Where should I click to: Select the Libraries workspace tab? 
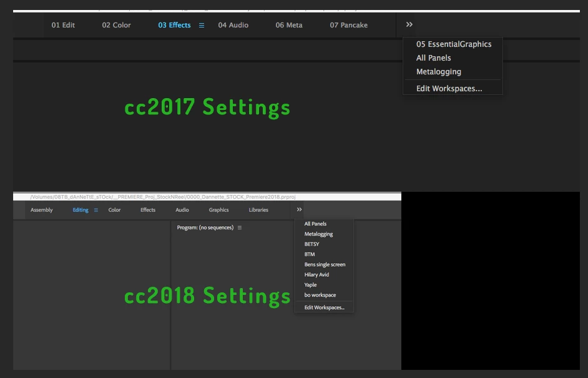[x=258, y=210]
